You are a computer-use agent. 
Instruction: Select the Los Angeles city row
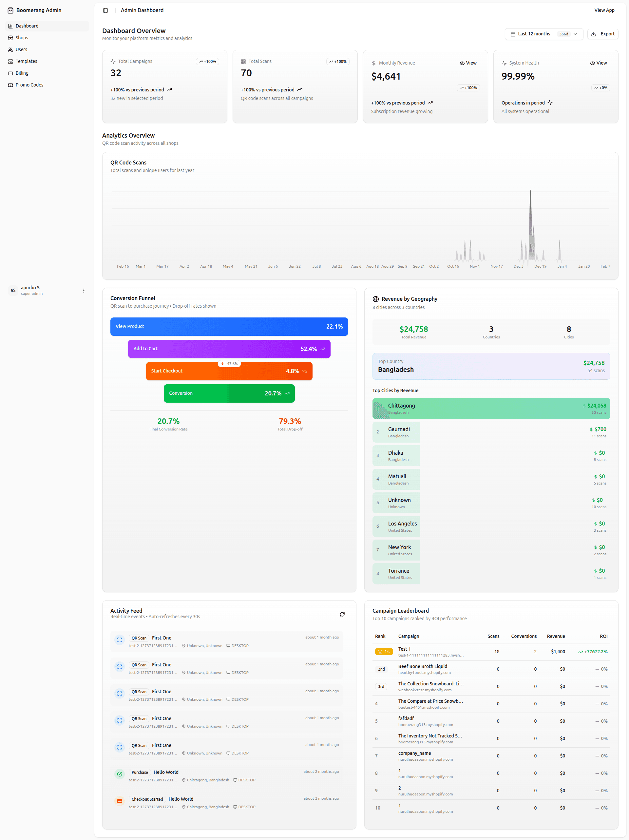pyautogui.click(x=491, y=526)
